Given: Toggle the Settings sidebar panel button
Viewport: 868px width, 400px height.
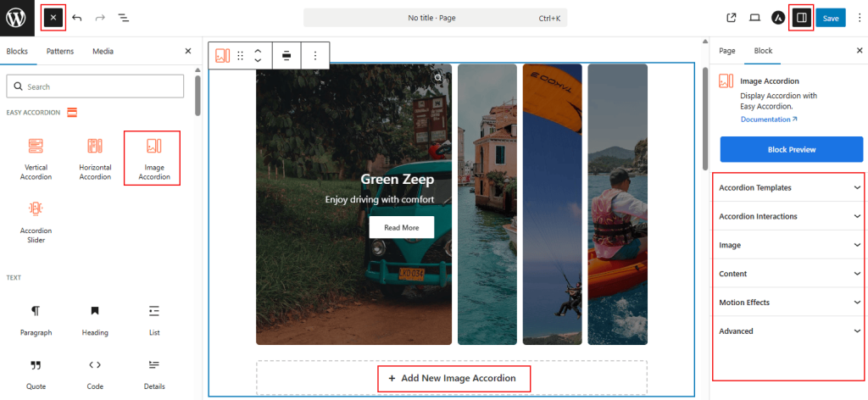Looking at the screenshot, I should click(801, 18).
